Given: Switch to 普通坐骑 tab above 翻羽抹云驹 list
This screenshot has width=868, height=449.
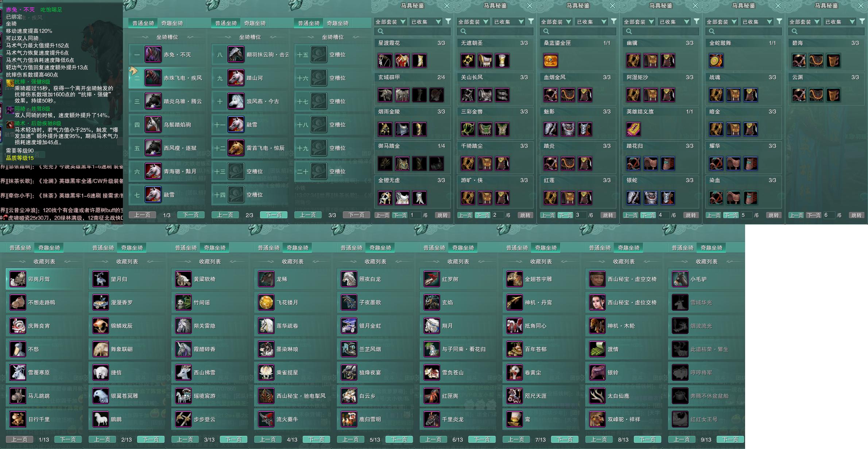Looking at the screenshot, I should point(226,23).
